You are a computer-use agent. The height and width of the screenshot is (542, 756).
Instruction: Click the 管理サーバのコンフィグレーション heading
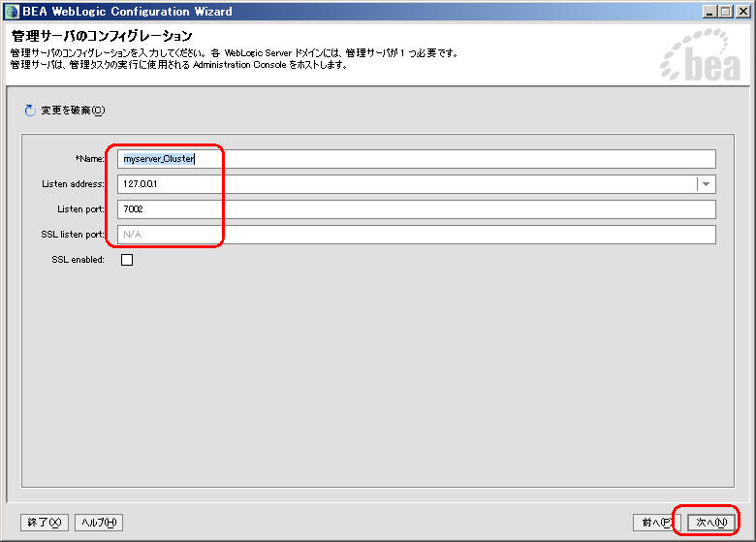click(x=102, y=36)
